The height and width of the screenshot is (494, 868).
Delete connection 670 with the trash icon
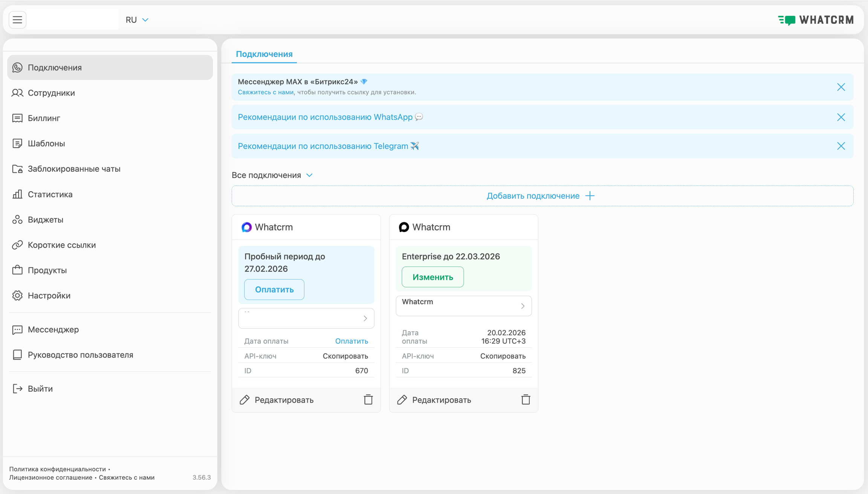[368, 399]
